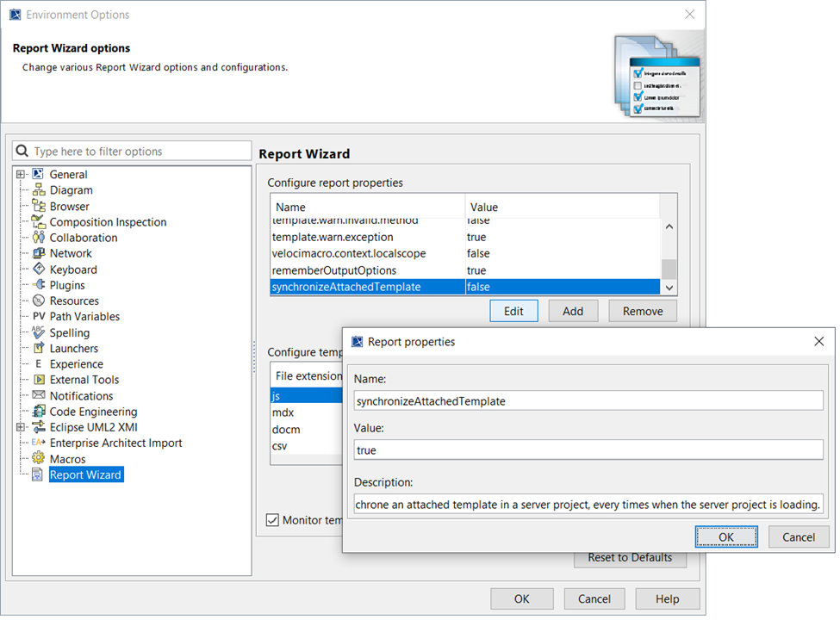Select Diagram in the options tree
This screenshot has width=840, height=620.
[x=72, y=190]
